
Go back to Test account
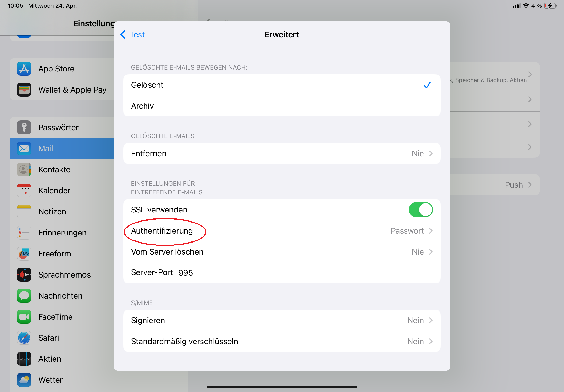[133, 34]
